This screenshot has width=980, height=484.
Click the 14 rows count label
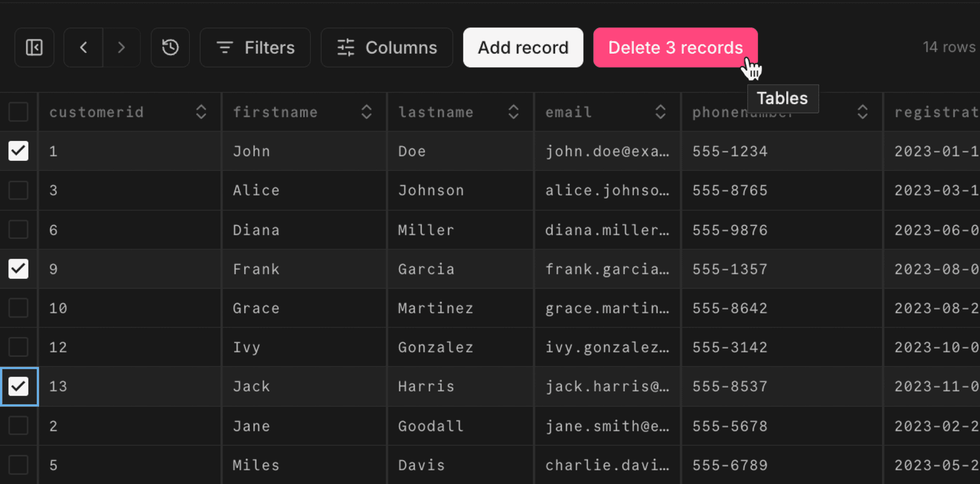click(948, 46)
